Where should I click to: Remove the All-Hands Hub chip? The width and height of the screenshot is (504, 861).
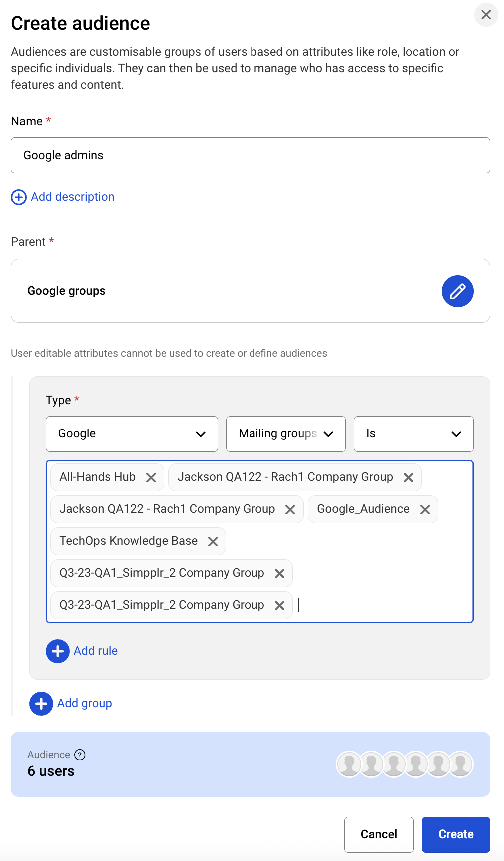coord(151,478)
